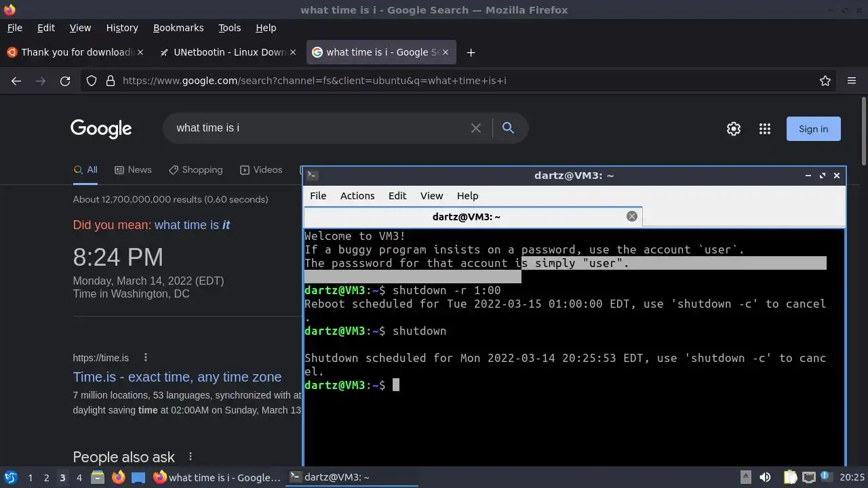
Task: Open the terminal Actions menu
Action: 357,195
